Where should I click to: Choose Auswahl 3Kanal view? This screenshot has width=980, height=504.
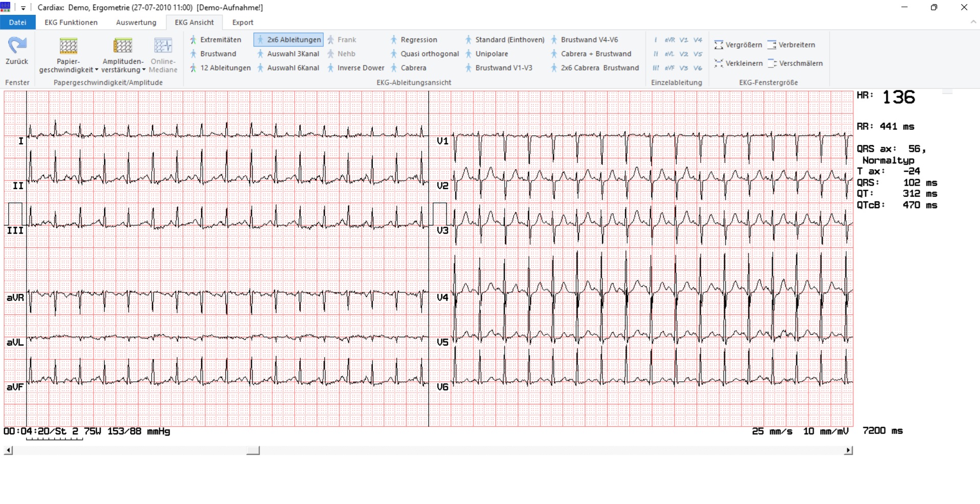[288, 54]
